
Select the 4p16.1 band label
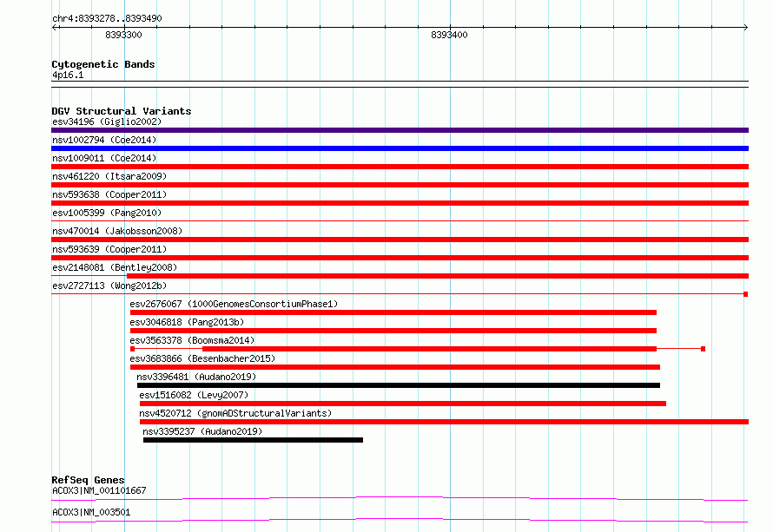(x=68, y=75)
